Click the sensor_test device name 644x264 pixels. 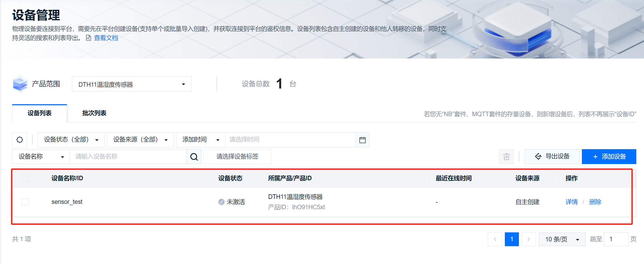67,202
